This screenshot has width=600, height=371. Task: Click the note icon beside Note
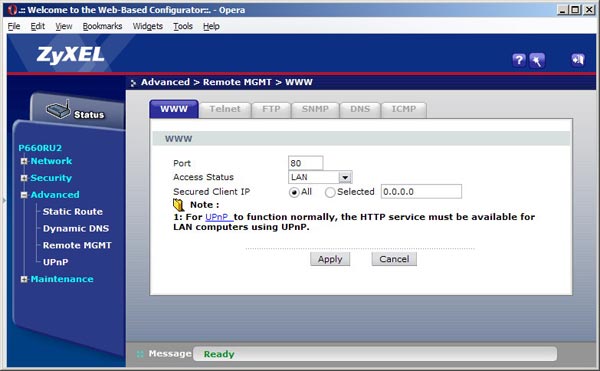click(x=178, y=205)
